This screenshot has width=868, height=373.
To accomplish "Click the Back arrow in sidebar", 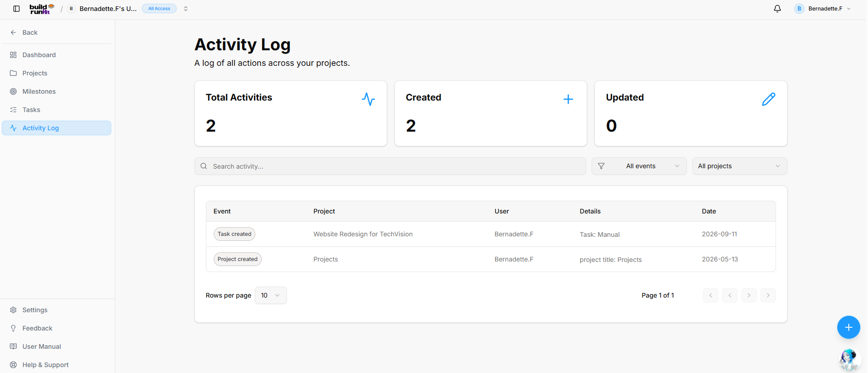I will click(x=13, y=32).
